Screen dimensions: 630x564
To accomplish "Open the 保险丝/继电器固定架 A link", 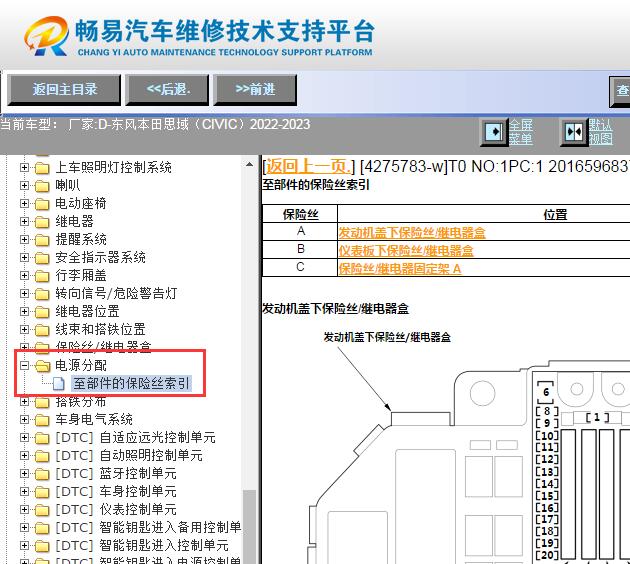I will pos(399,268).
